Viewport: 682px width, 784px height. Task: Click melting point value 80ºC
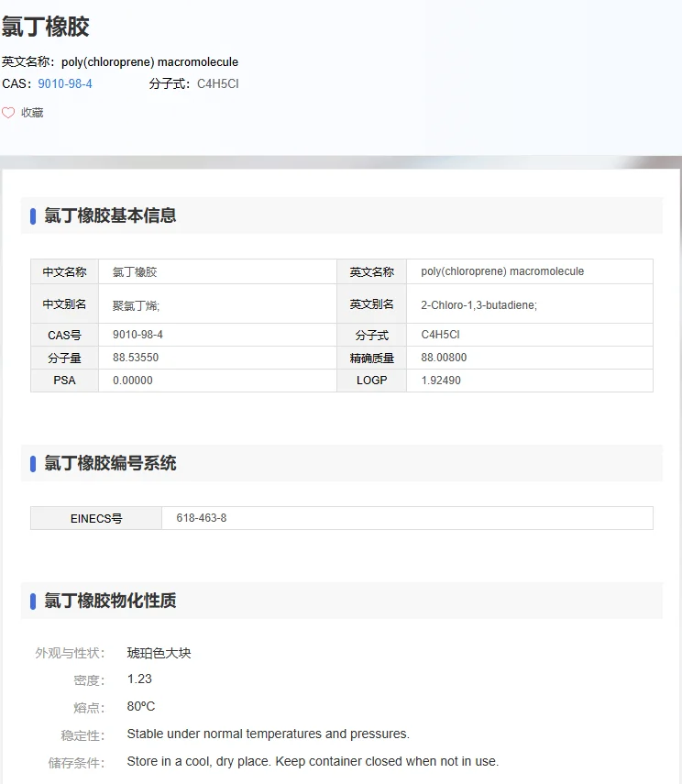click(141, 706)
